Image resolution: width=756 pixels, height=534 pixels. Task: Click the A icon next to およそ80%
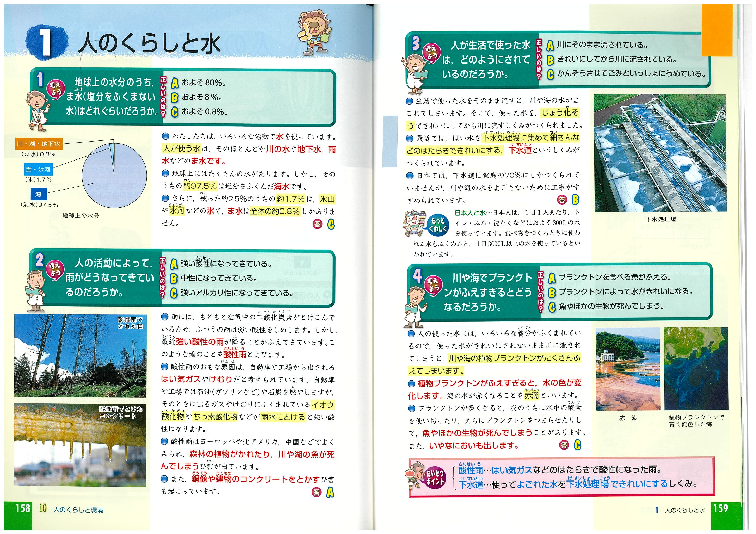click(175, 83)
